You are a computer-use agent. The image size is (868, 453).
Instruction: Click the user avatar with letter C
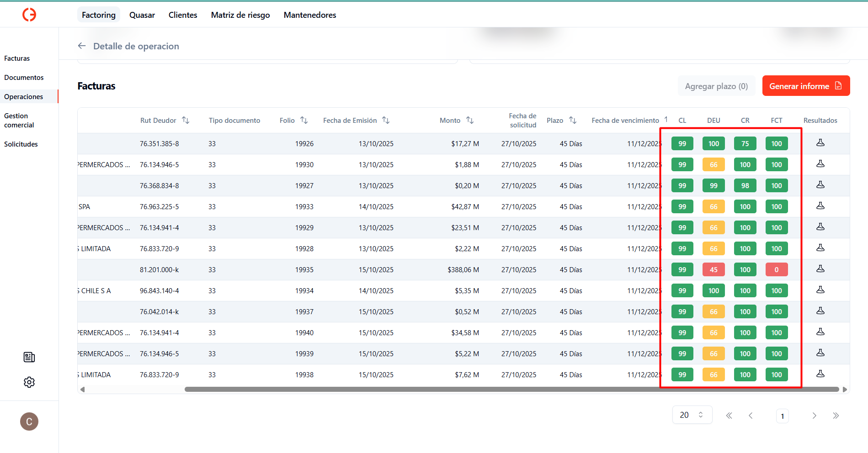coord(29,421)
